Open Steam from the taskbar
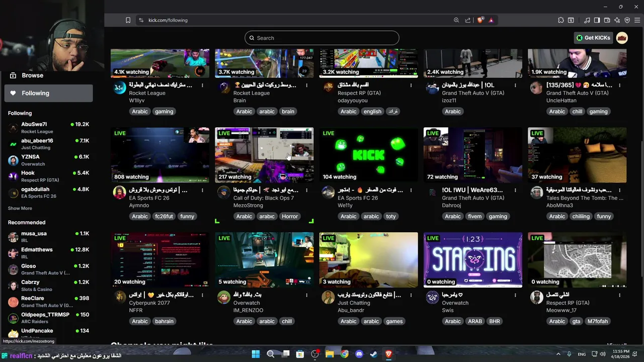Screen dimensions: 644x362 pos(374,354)
